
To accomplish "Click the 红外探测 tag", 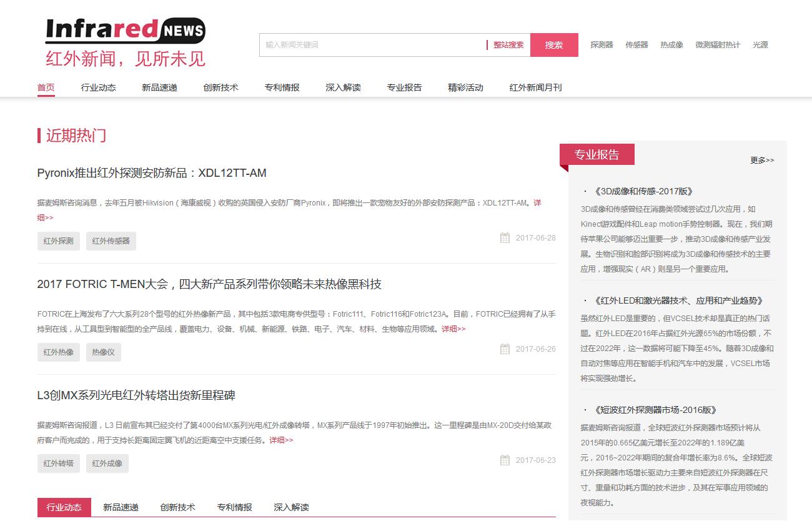I will tap(59, 241).
